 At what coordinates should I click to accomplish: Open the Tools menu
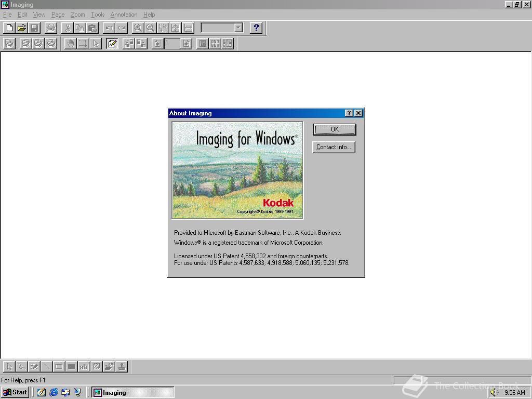98,15
